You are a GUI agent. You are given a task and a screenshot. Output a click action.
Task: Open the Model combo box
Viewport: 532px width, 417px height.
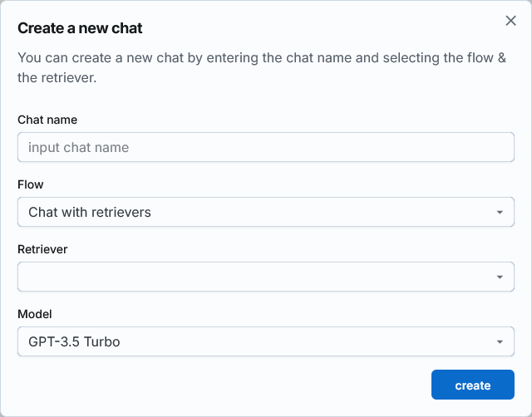pos(266,341)
